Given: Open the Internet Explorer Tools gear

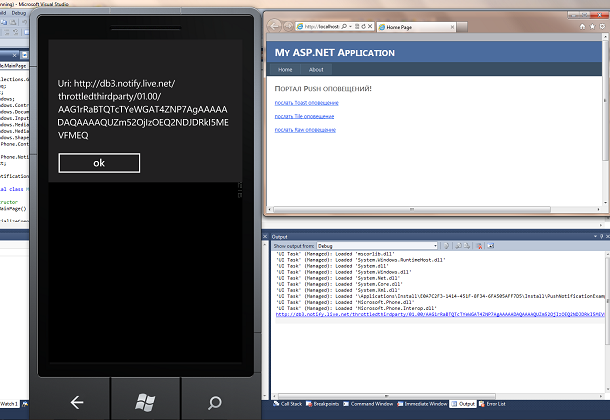Looking at the screenshot, I should point(602,26).
